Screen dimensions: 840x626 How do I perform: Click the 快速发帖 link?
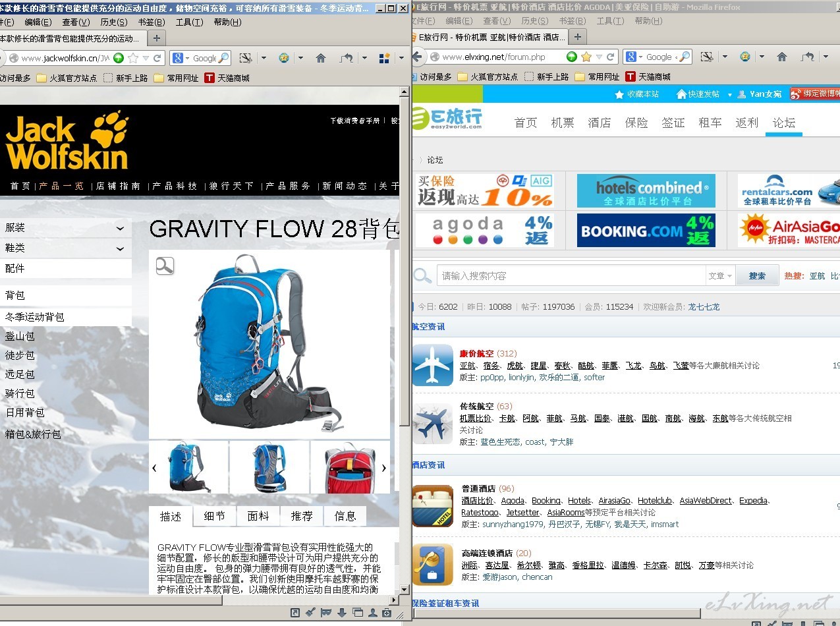coord(698,94)
